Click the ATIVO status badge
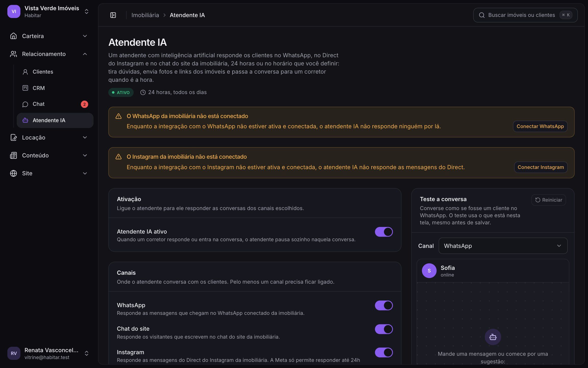 121,93
